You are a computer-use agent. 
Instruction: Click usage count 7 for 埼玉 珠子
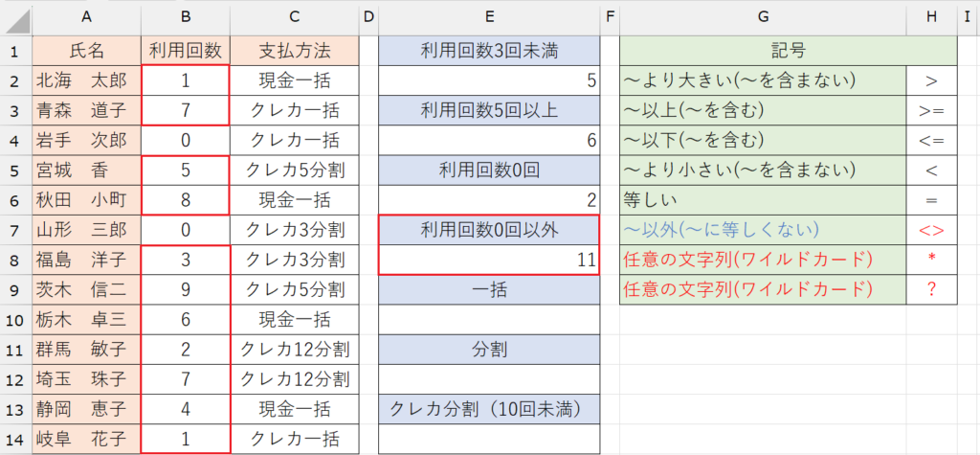click(x=186, y=380)
